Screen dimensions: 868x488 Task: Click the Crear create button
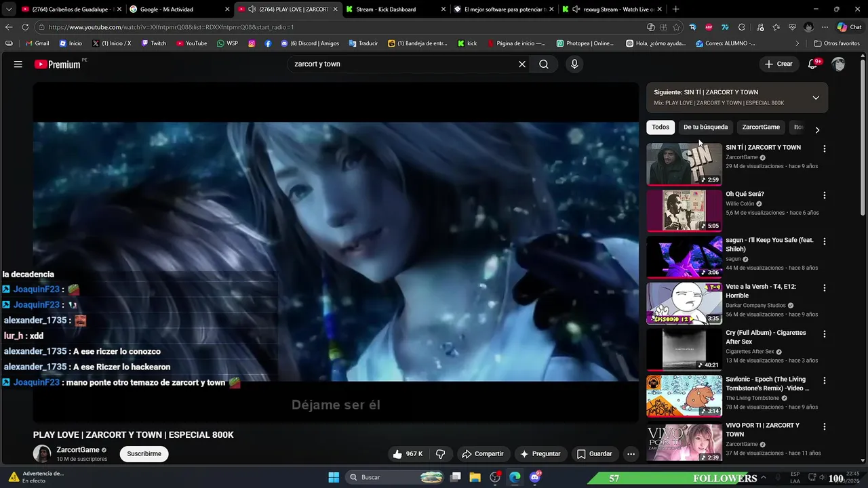point(778,64)
